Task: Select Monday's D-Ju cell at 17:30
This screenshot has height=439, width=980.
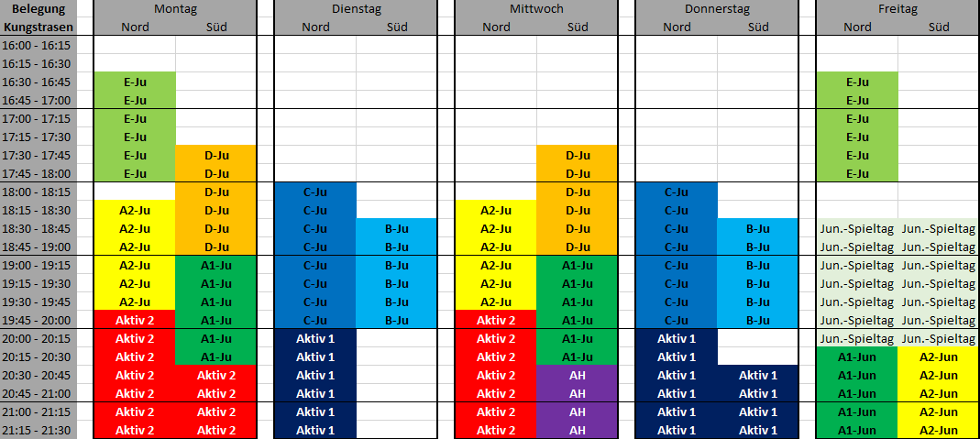Action: [216, 156]
